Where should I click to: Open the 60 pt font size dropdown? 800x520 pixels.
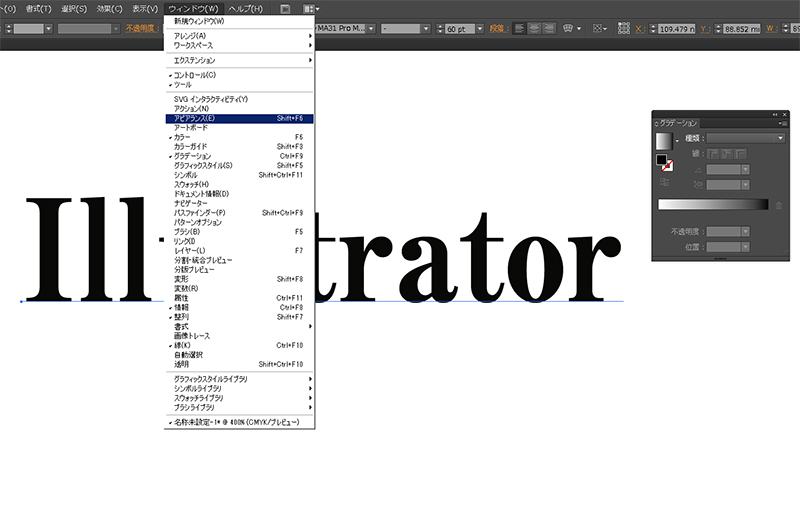pos(479,29)
